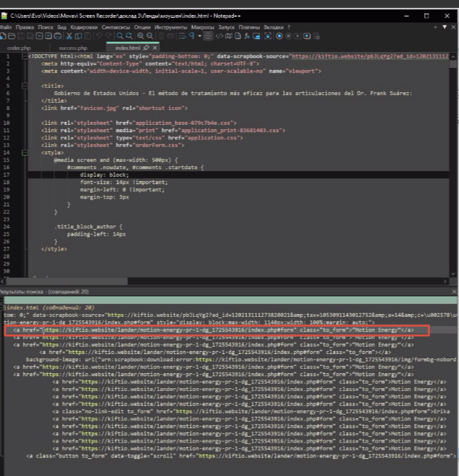459x476 pixels.
Task: Click the Zoom Out toolbar icon
Action: (150, 35)
